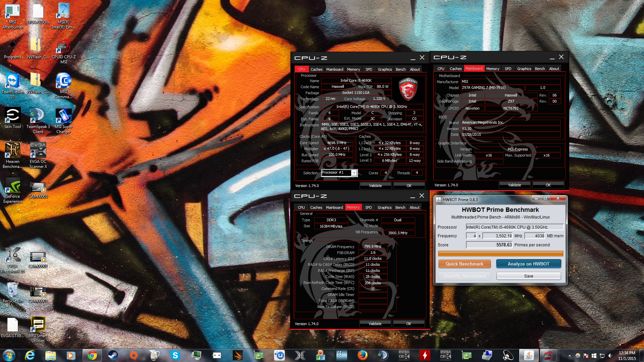Click Save in HWBOT Prime
The height and width of the screenshot is (362, 644).
(528, 276)
